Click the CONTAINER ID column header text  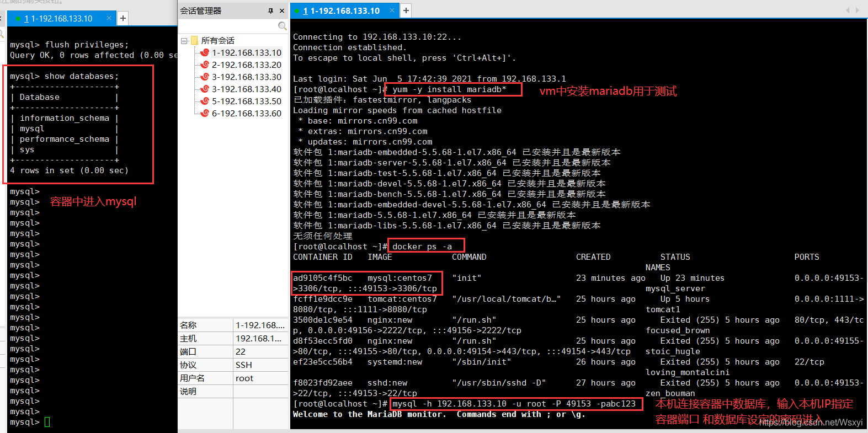(x=323, y=257)
